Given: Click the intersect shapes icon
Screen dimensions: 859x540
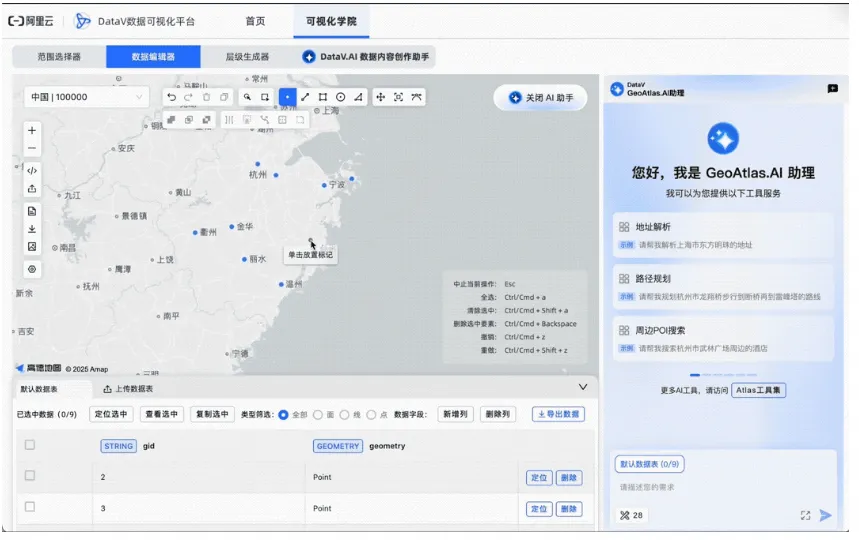Looking at the screenshot, I should click(189, 119).
